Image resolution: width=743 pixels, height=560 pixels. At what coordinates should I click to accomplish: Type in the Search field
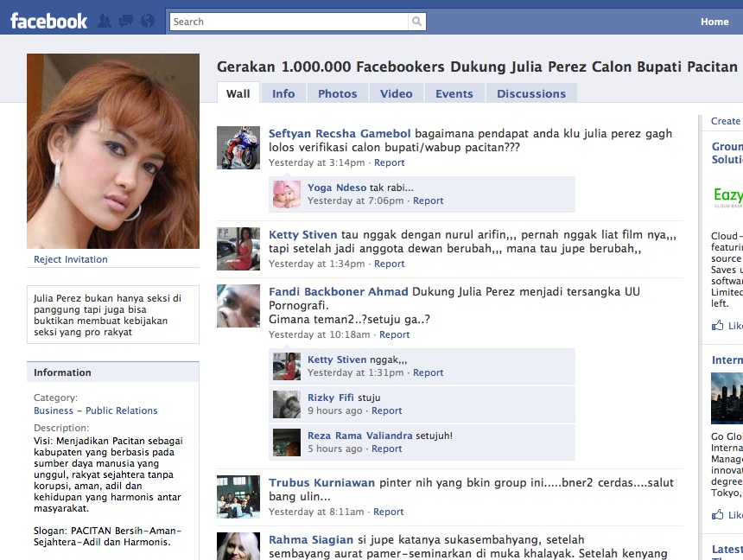(289, 22)
